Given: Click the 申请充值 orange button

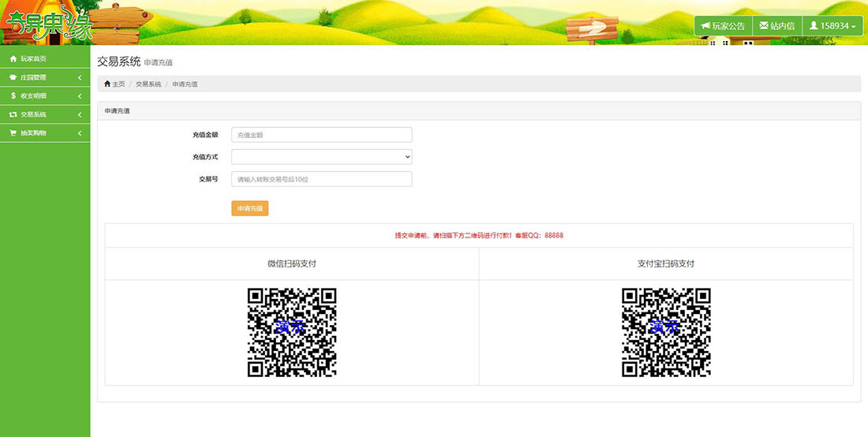Looking at the screenshot, I should click(x=249, y=208).
